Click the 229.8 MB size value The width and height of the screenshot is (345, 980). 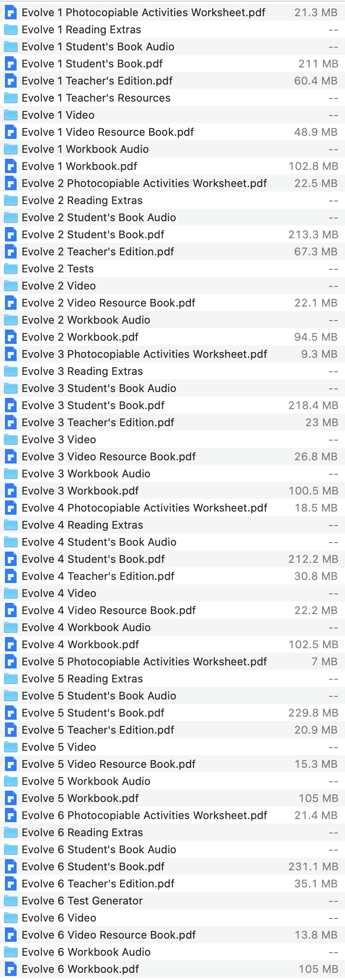pos(313,713)
